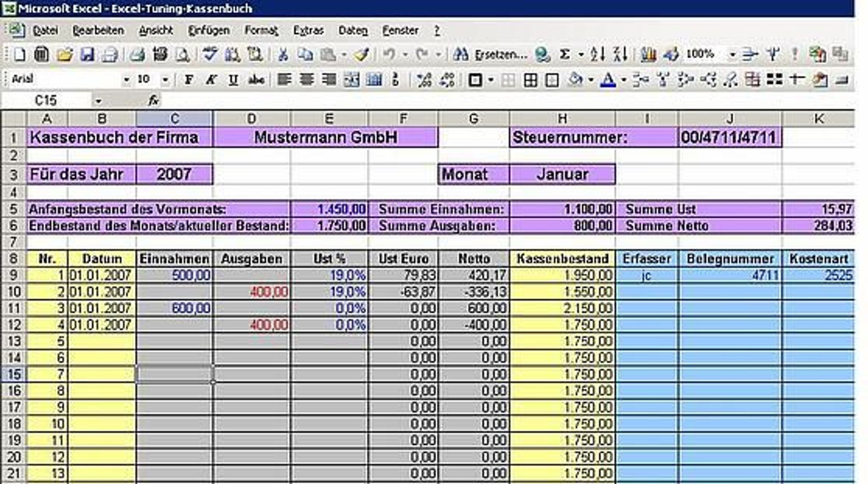Cut the selection with the scissors icon
This screenshot has width=868, height=484.
tap(283, 54)
